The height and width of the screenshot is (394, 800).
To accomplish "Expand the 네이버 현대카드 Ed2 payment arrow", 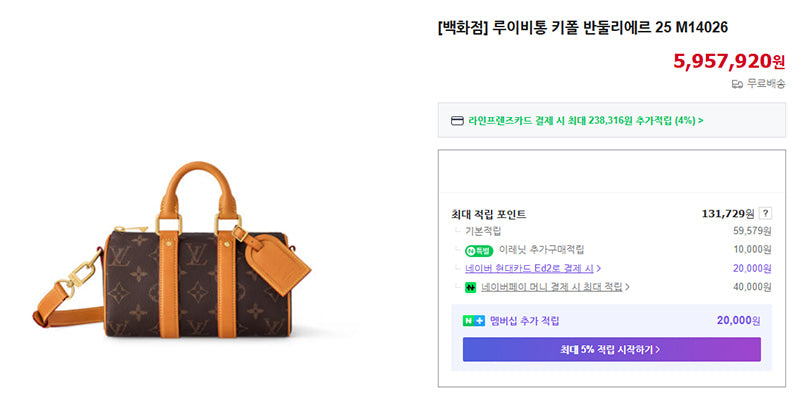I will [x=598, y=268].
